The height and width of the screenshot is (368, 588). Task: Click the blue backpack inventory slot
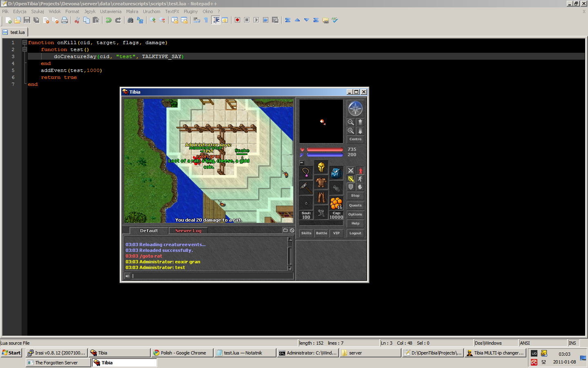coord(336,173)
